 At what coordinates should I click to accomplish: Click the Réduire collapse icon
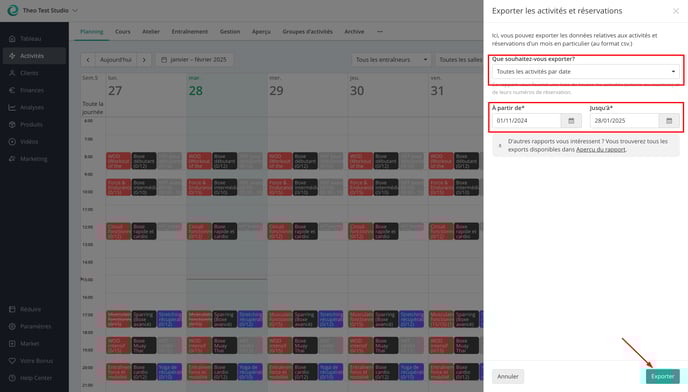click(x=12, y=309)
